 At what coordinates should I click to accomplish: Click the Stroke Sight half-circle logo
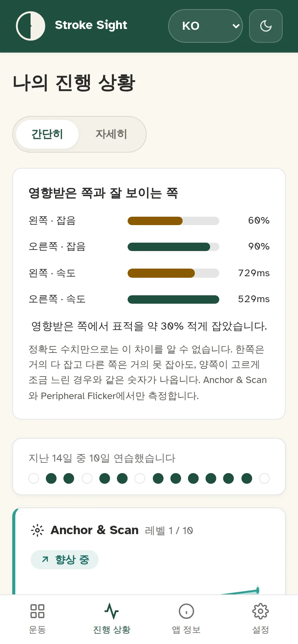pyautogui.click(x=31, y=26)
